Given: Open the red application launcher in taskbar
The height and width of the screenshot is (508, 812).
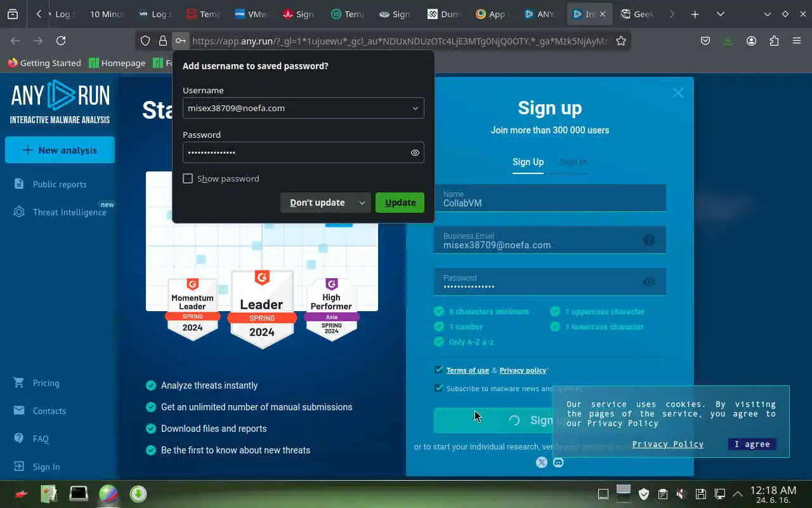Looking at the screenshot, I should (22, 494).
